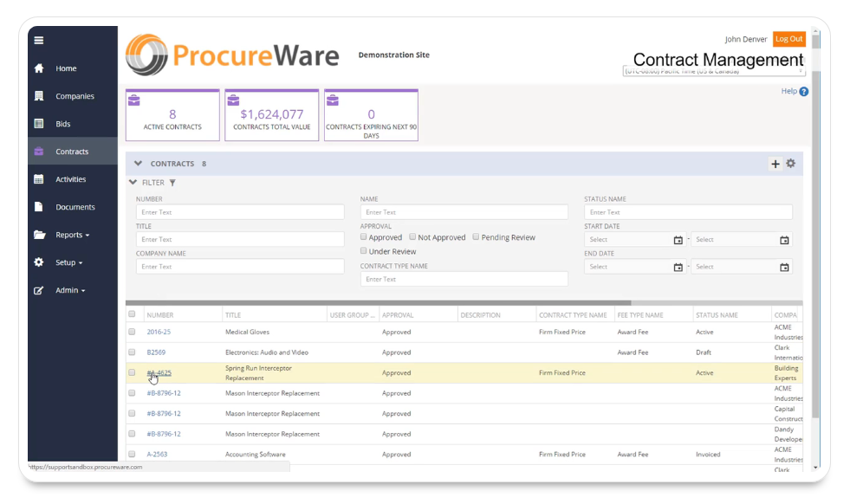Tick the Under Review checkbox
This screenshot has width=863, height=504.
tap(364, 251)
